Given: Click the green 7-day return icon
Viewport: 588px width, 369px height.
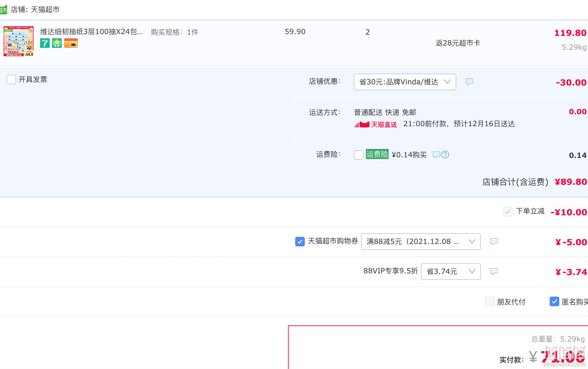Looking at the screenshot, I should [45, 43].
